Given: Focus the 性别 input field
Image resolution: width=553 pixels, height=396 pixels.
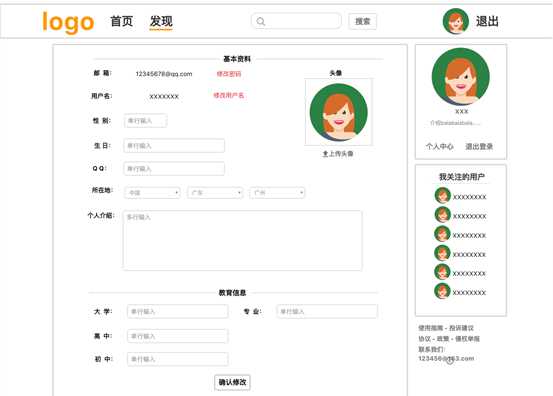Looking at the screenshot, I should tap(146, 121).
